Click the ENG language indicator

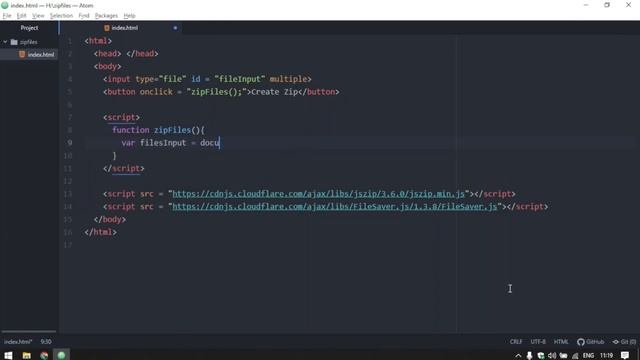click(x=588, y=356)
